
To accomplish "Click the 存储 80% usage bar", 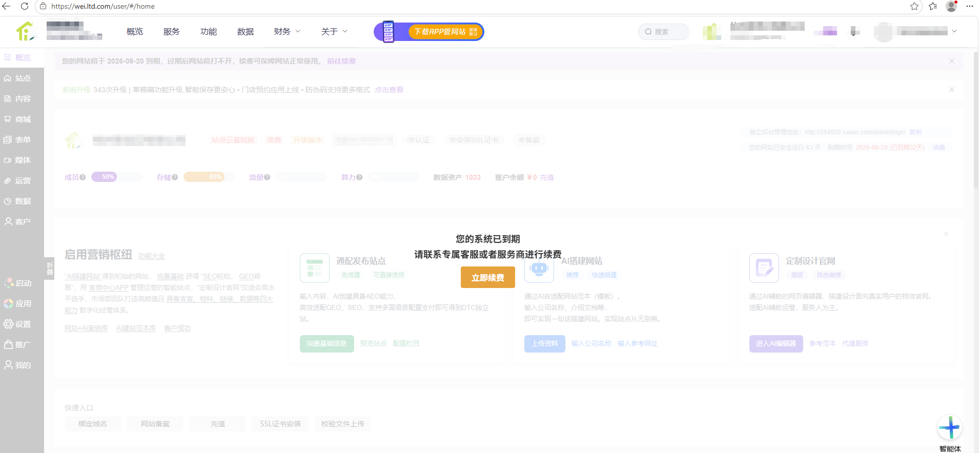I will click(209, 177).
